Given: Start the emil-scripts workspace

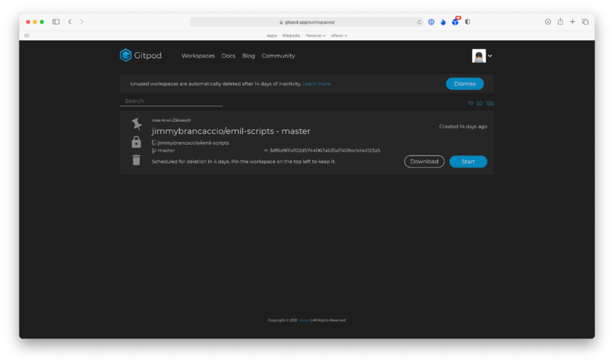Looking at the screenshot, I should pyautogui.click(x=468, y=162).
